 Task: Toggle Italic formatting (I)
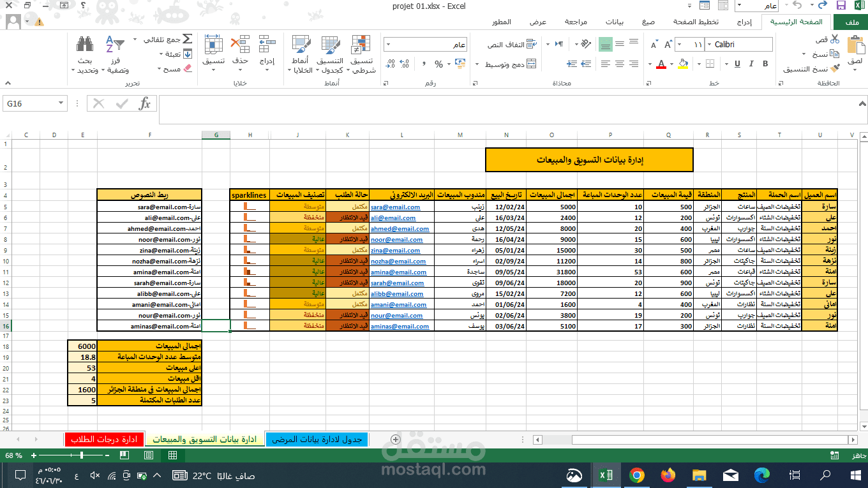click(751, 64)
